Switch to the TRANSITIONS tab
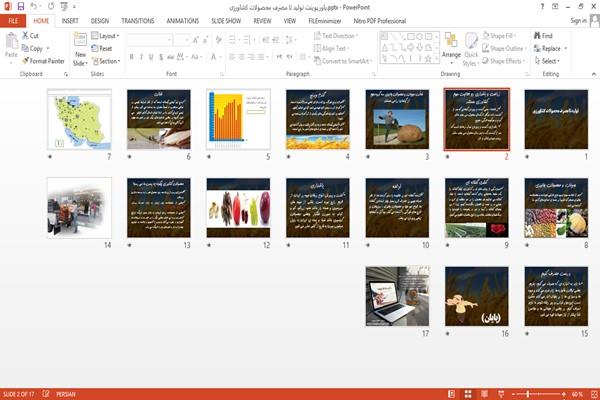 coord(138,21)
